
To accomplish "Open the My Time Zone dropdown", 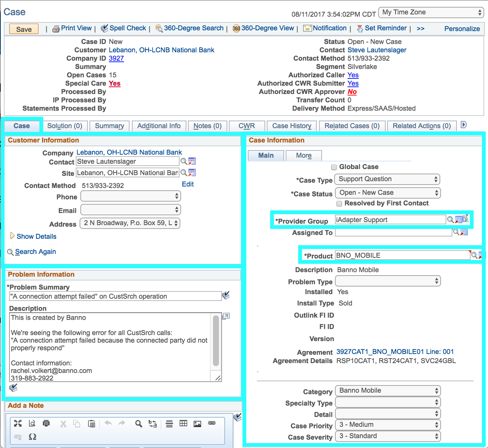I will 431,13.
